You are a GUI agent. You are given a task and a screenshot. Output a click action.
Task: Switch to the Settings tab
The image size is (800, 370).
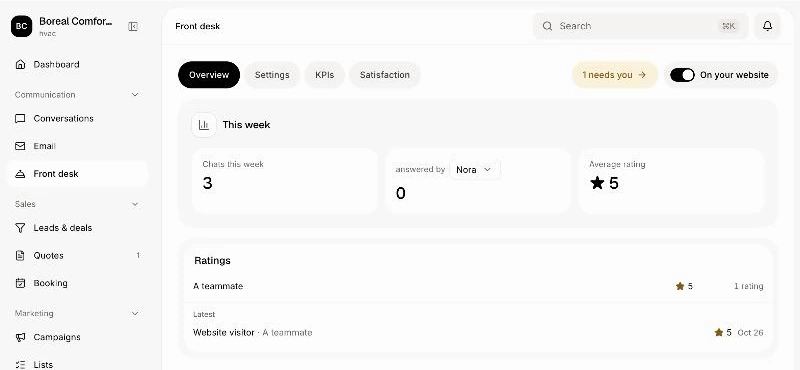tap(272, 75)
